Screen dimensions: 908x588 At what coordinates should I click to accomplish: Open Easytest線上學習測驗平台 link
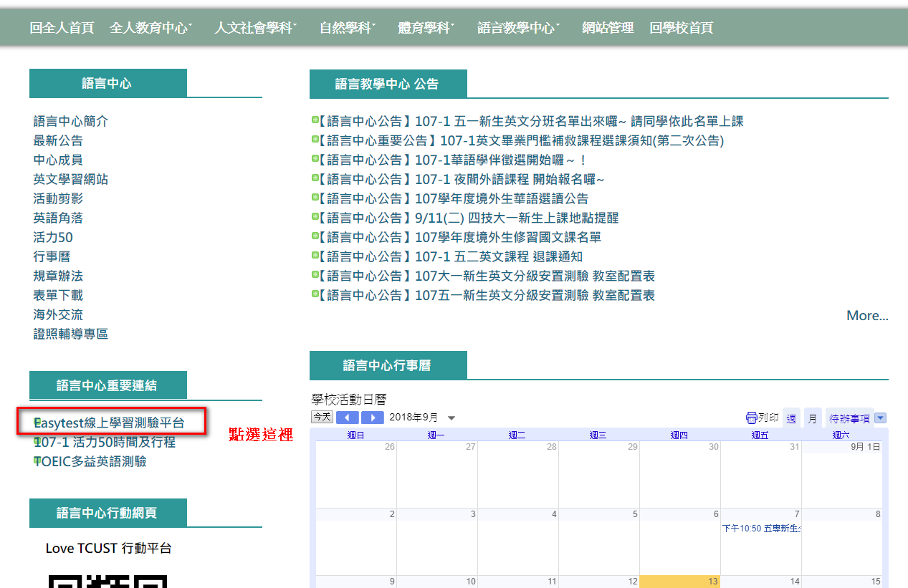click(x=109, y=423)
